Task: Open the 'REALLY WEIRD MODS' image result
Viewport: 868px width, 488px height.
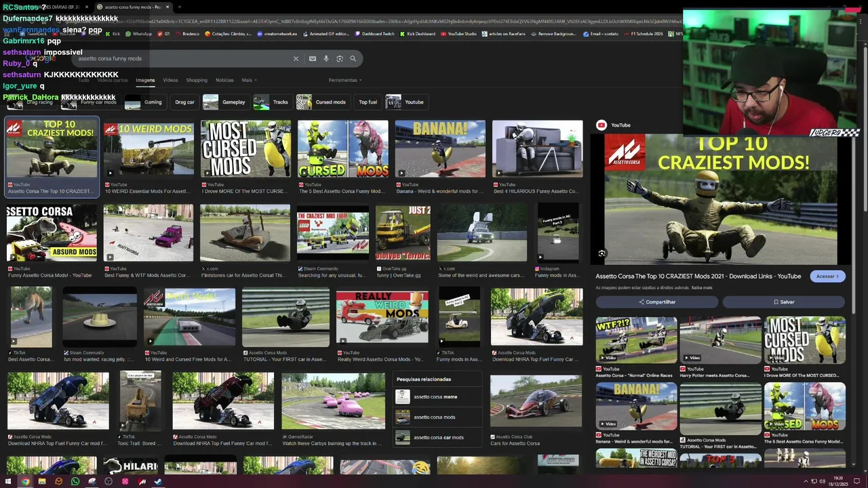Action: click(382, 317)
